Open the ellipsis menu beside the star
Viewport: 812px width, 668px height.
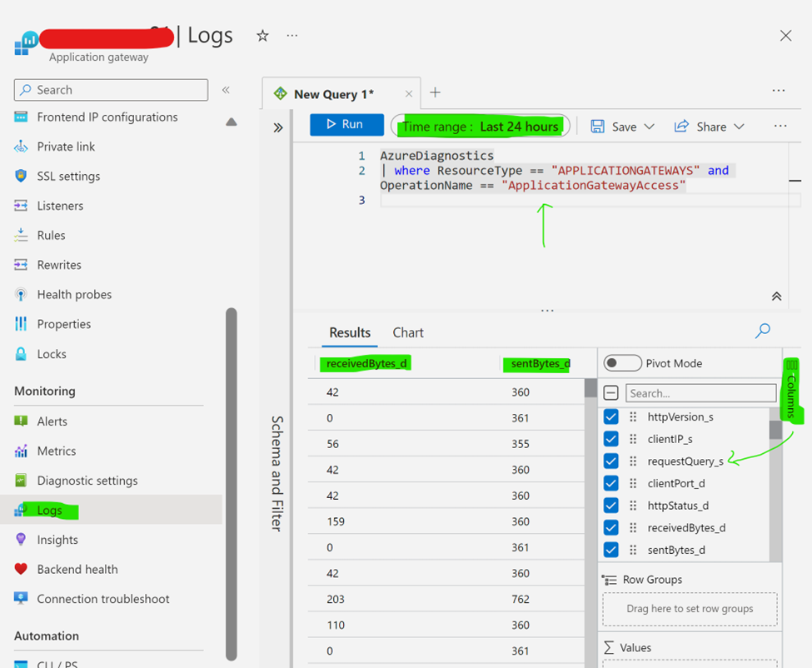coord(292,36)
